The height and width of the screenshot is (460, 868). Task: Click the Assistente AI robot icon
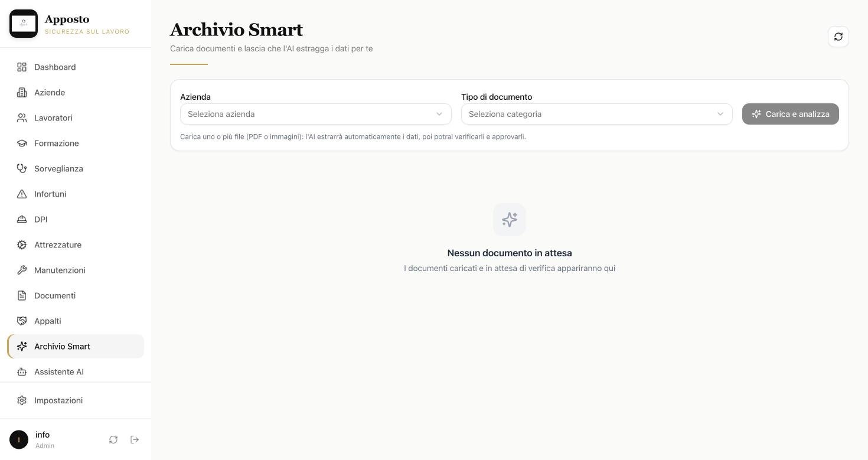(22, 372)
